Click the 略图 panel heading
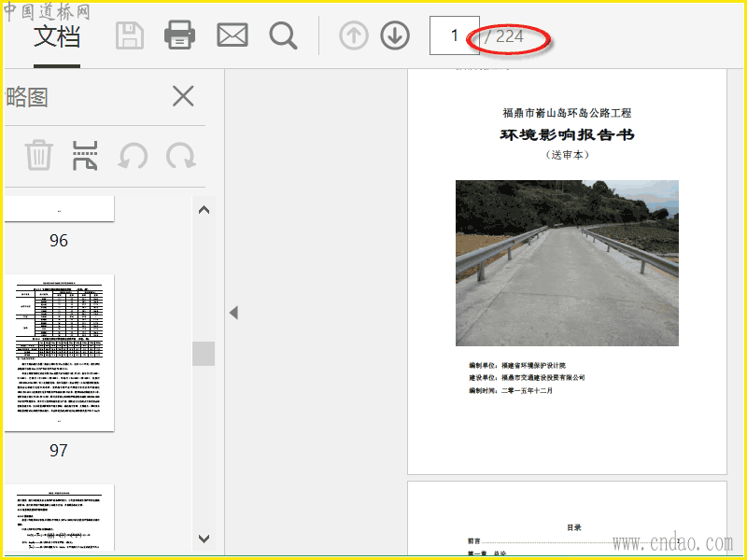This screenshot has width=747, height=560. click(x=27, y=97)
